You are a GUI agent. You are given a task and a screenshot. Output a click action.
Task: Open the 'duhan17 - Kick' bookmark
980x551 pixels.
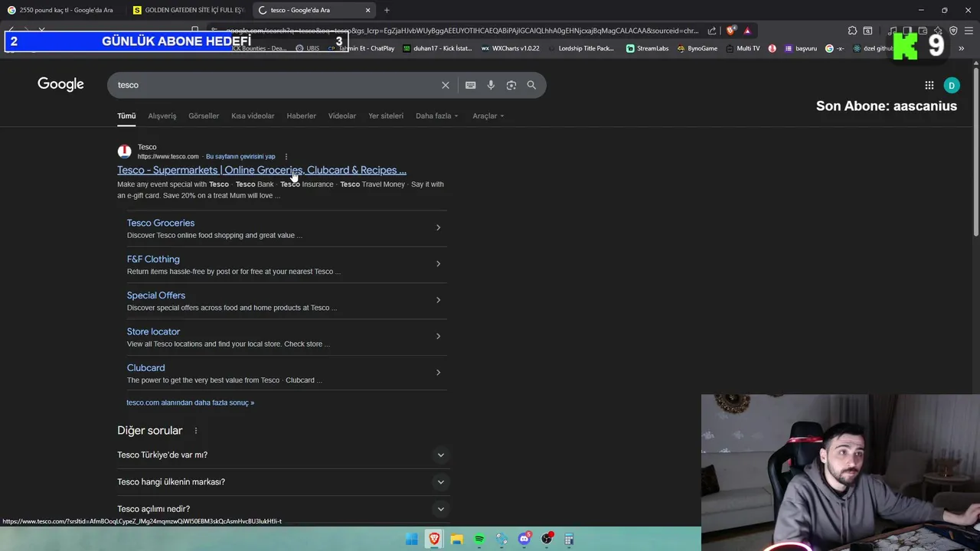(437, 48)
